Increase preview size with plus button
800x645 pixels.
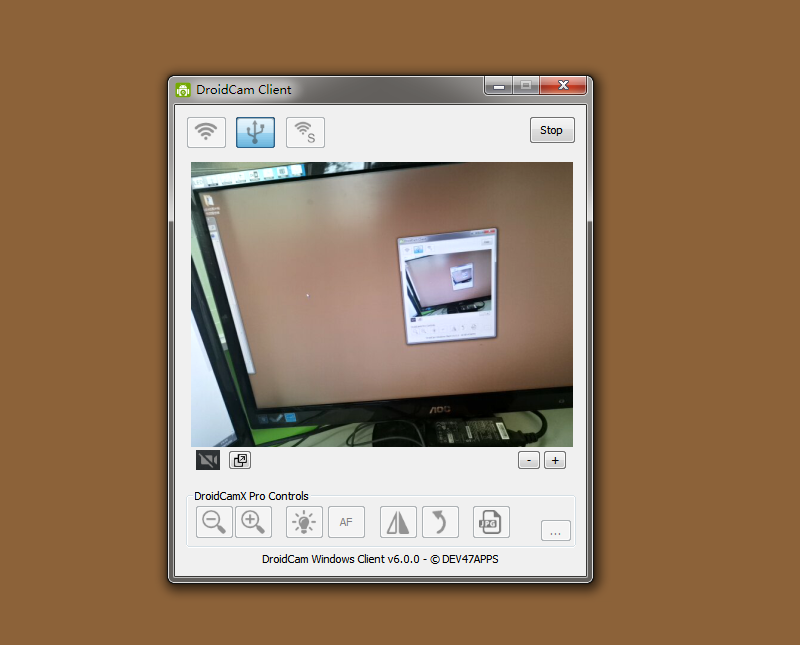coord(555,460)
